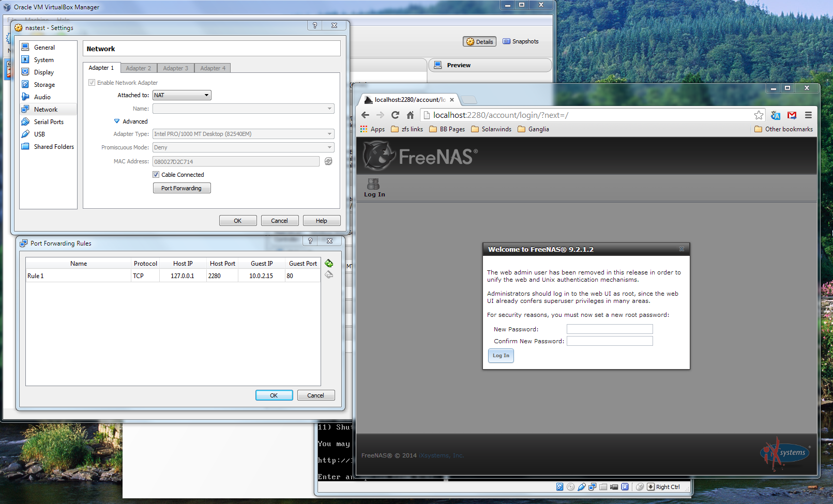Viewport: 833px width, 504px height.
Task: Toggle the Enable Network Adapter checkbox
Action: pyautogui.click(x=92, y=83)
